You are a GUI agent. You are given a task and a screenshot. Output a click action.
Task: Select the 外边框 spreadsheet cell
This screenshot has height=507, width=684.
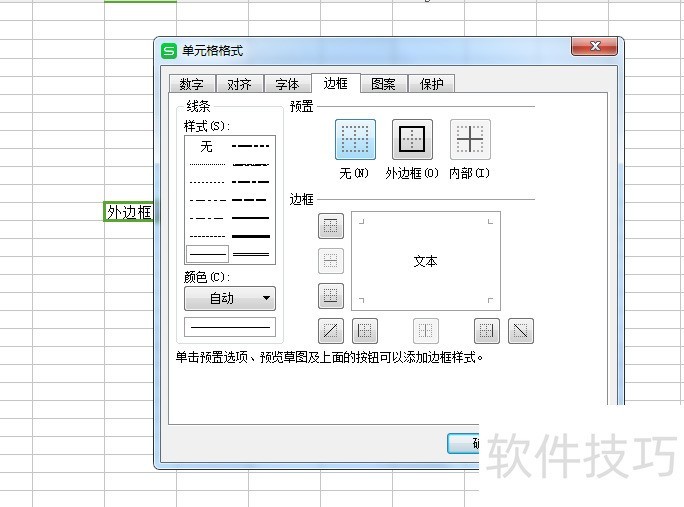(x=129, y=212)
